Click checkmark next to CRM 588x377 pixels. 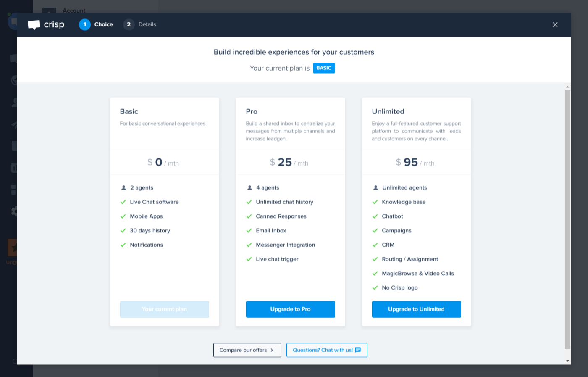(375, 245)
